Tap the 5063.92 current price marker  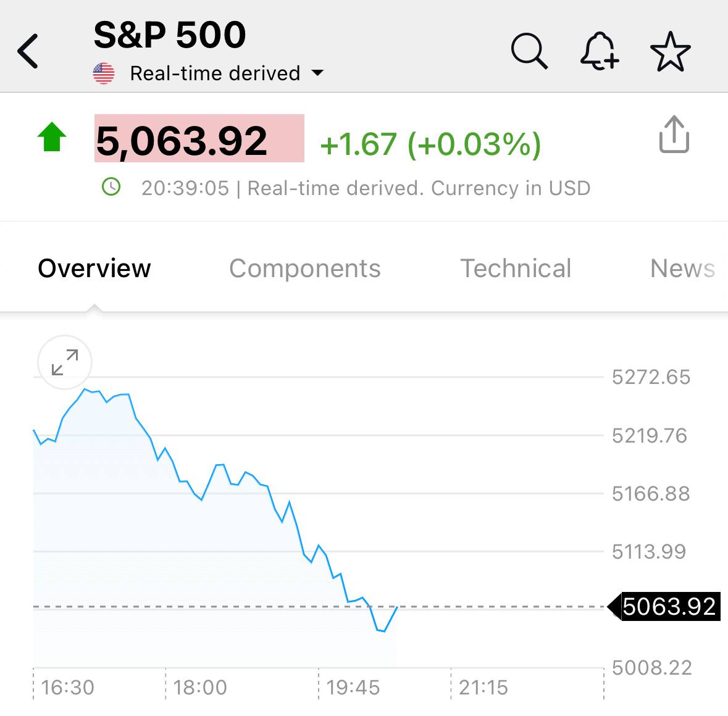669,607
